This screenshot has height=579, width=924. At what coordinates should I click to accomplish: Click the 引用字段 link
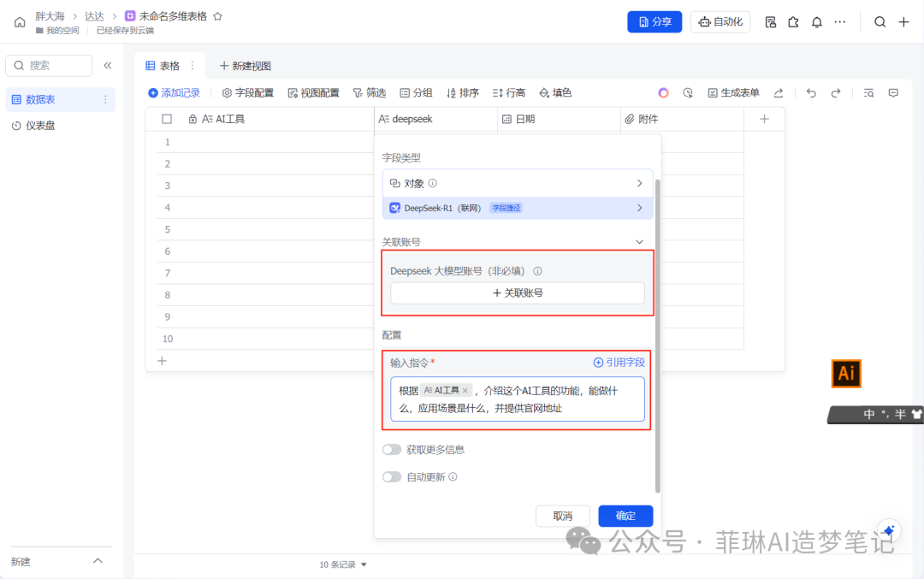click(619, 363)
